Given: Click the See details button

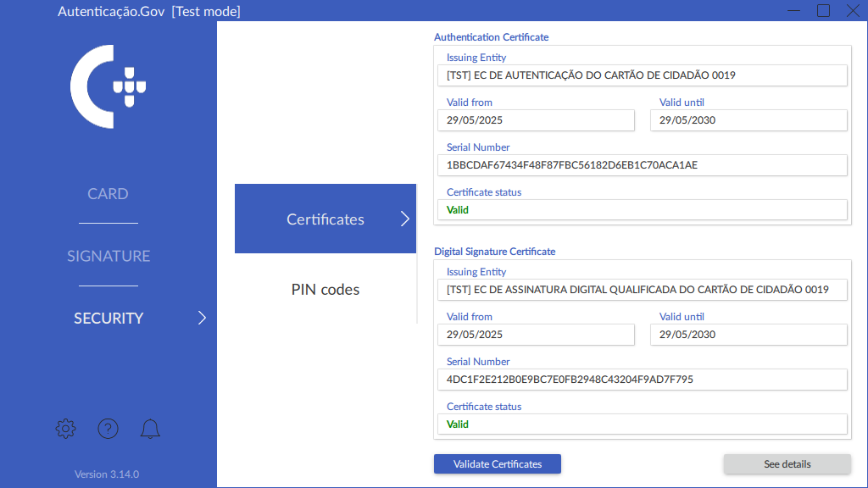Looking at the screenshot, I should tap(787, 464).
